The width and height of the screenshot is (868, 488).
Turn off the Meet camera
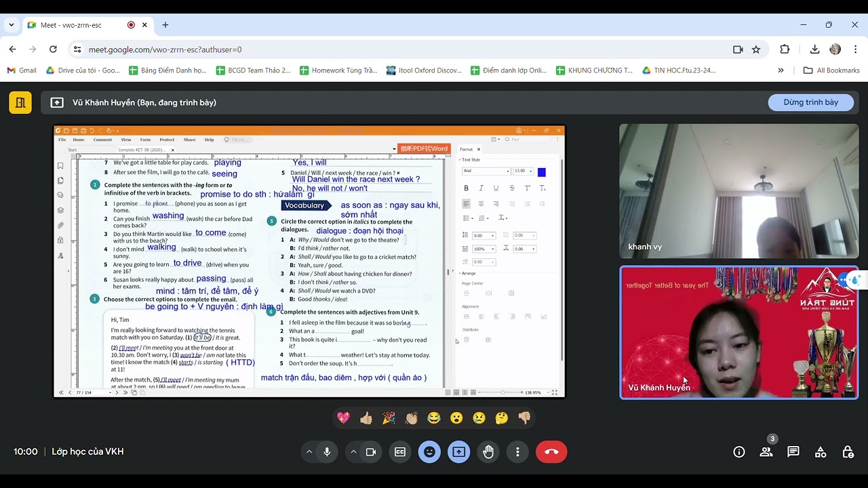click(371, 452)
